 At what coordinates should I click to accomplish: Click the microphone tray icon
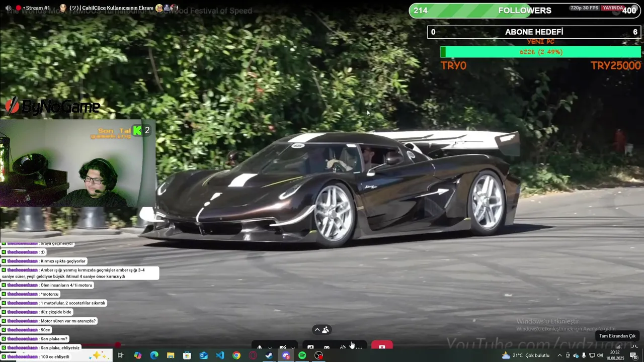584,355
